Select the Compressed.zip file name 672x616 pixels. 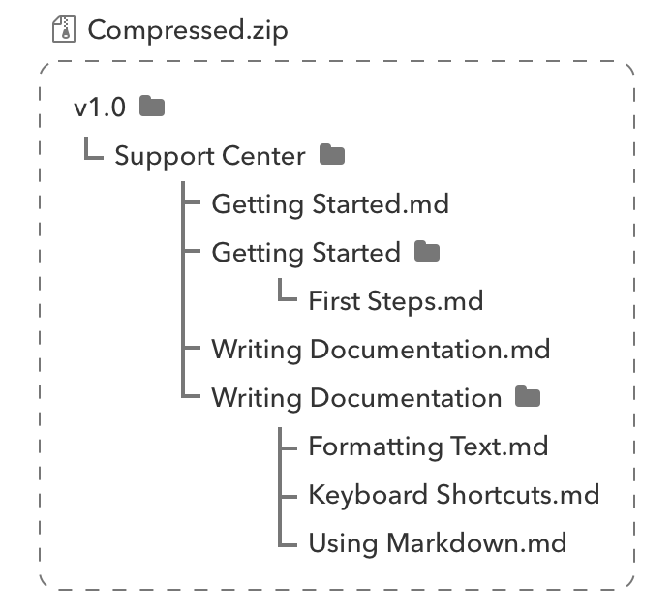tap(187, 30)
